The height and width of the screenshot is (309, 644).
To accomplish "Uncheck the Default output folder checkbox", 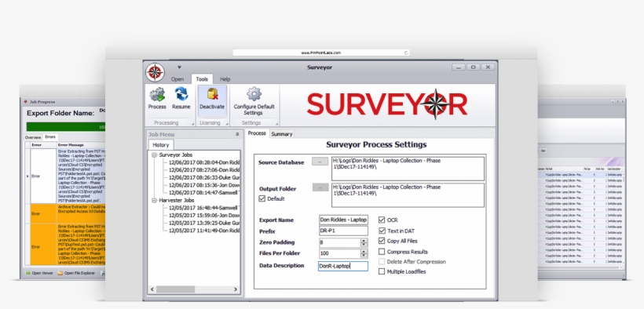I will click(x=262, y=198).
